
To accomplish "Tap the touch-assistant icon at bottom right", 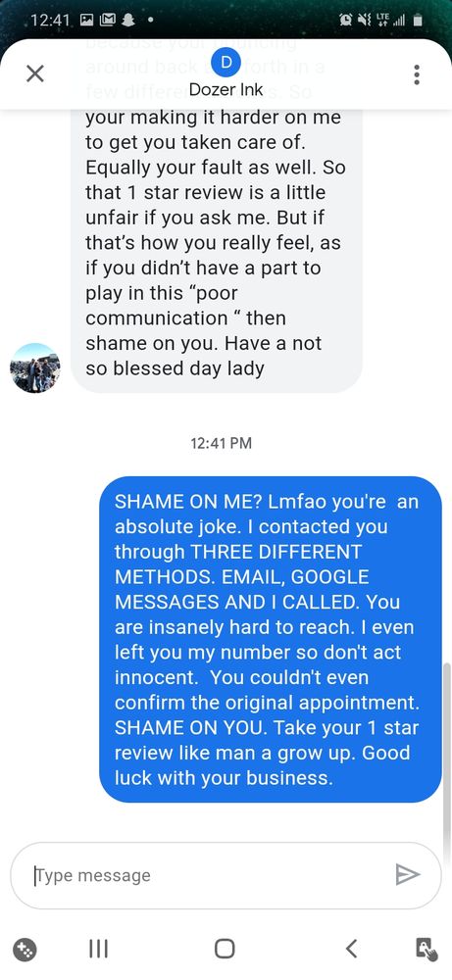I will click(x=427, y=950).
